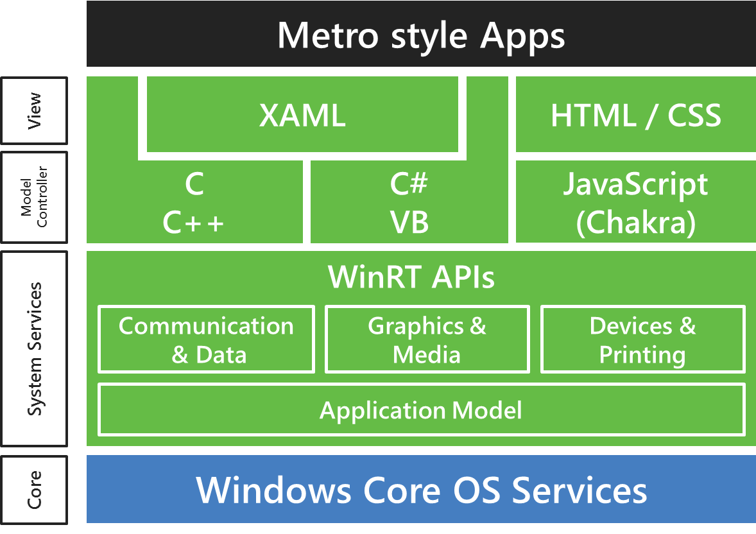Select the Graphics & Media box
This screenshot has height=534, width=756.
[427, 340]
